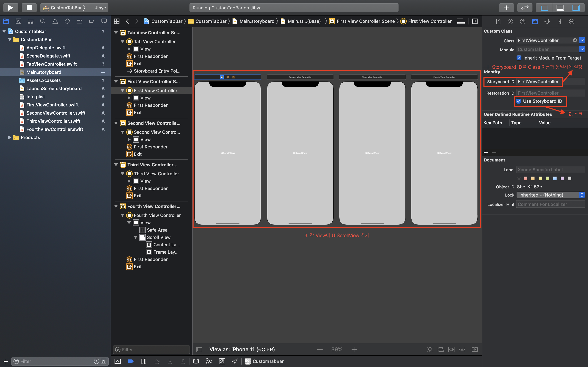
Task: Expand the Products folder
Action: (10, 137)
